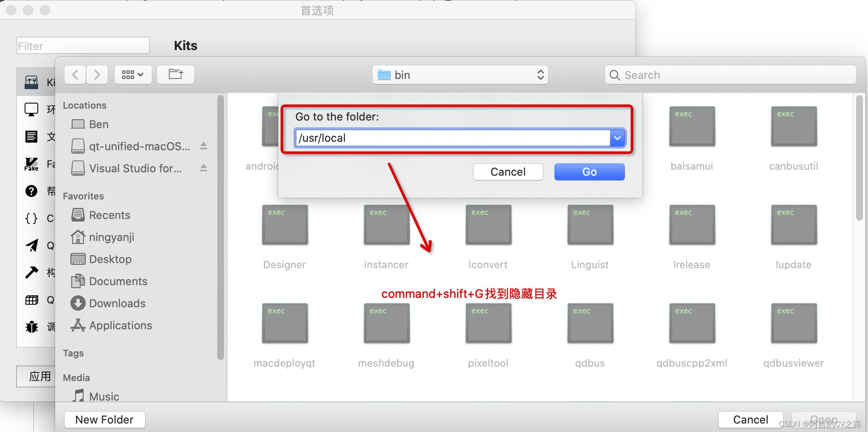Select the lupdate executable icon
The image size is (868, 432).
794,225
